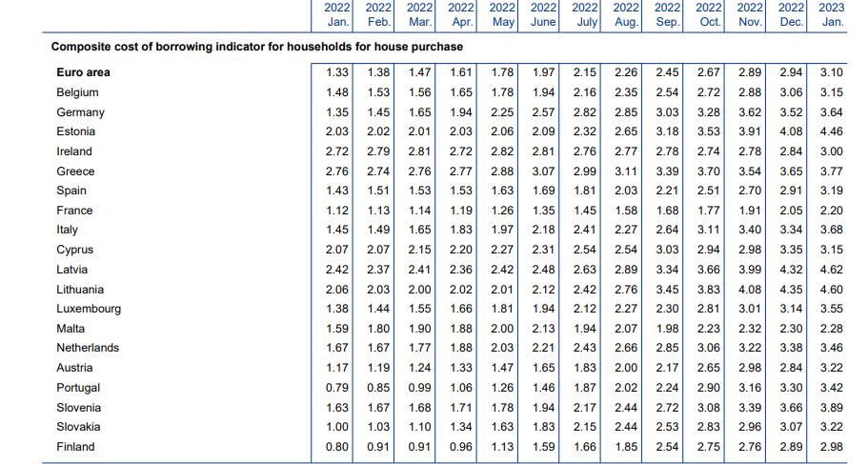Click the Finland row label
868x464 pixels.
(75, 447)
